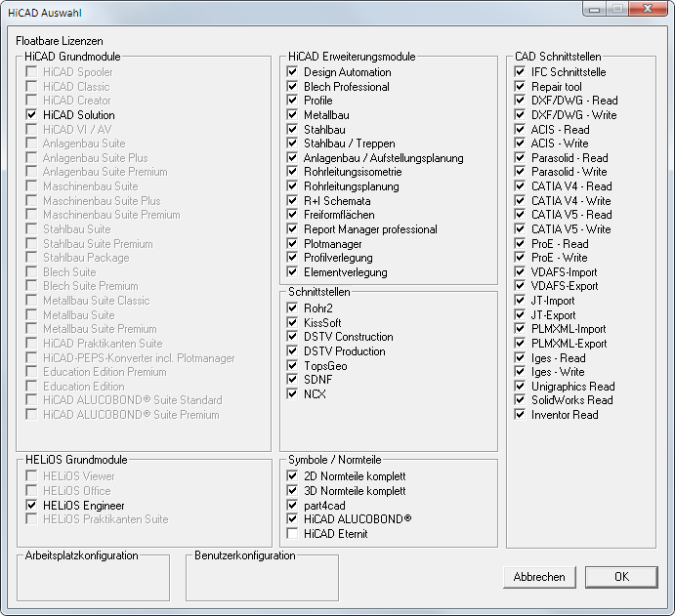Confirm selection with OK button
The image size is (675, 616).
(x=621, y=577)
